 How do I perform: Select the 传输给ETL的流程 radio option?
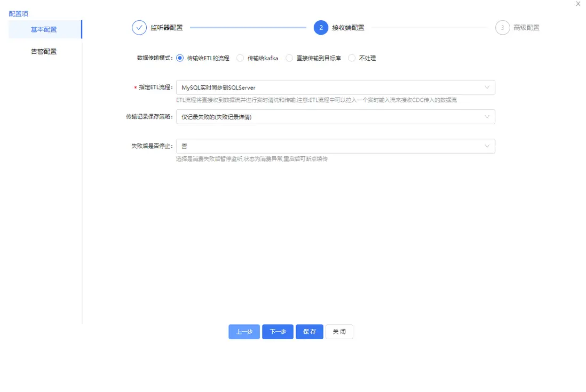pyautogui.click(x=179, y=58)
